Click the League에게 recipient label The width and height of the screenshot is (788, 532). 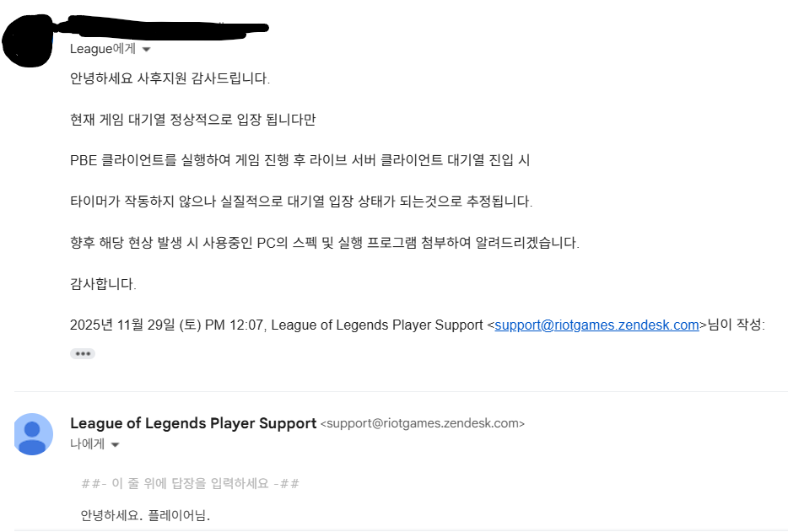(103, 49)
